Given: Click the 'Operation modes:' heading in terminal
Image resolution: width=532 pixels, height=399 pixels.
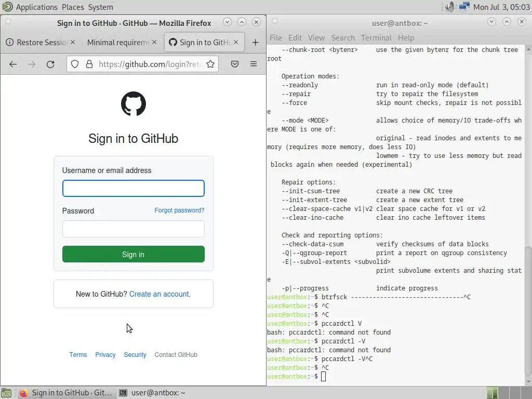Looking at the screenshot, I should [x=311, y=76].
